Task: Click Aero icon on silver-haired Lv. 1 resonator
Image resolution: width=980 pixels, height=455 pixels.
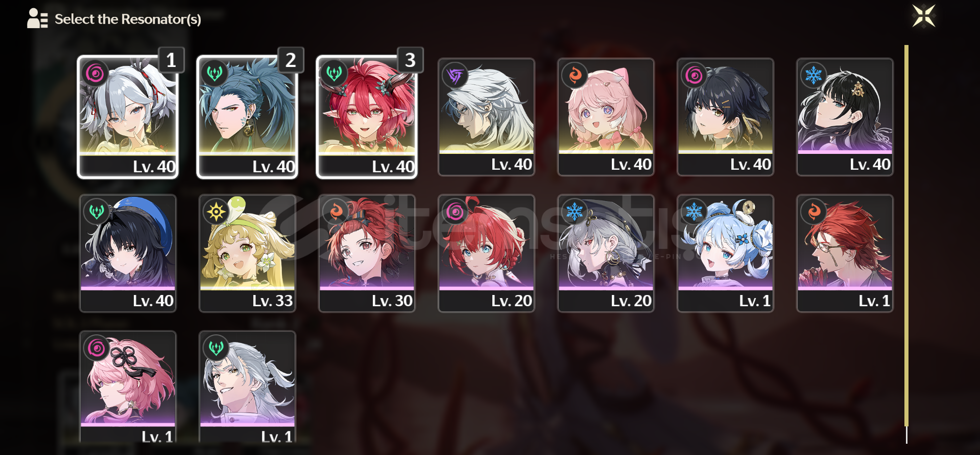Action: click(216, 348)
